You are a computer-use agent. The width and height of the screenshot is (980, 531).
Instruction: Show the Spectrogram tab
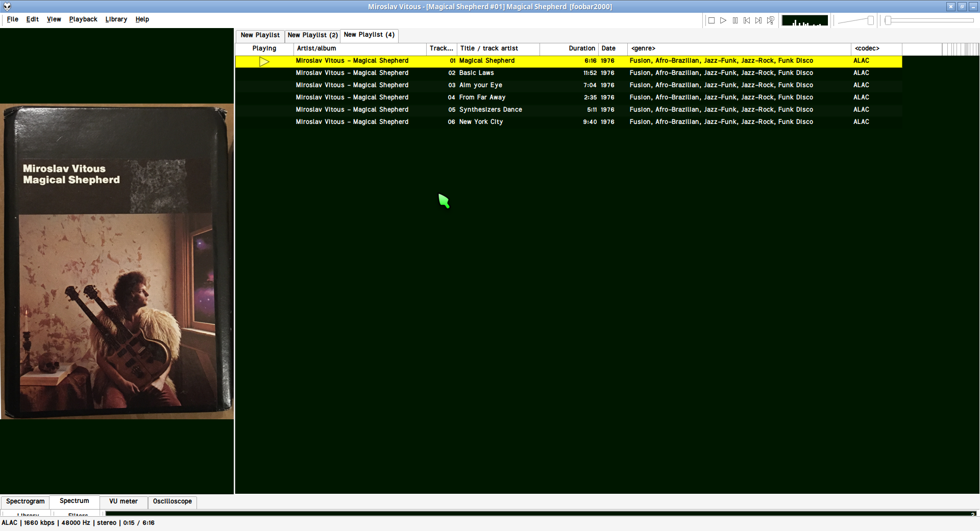click(26, 501)
